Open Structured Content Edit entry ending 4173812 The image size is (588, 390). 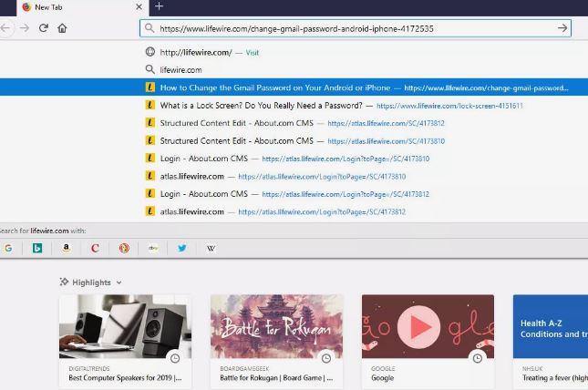[x=294, y=123]
